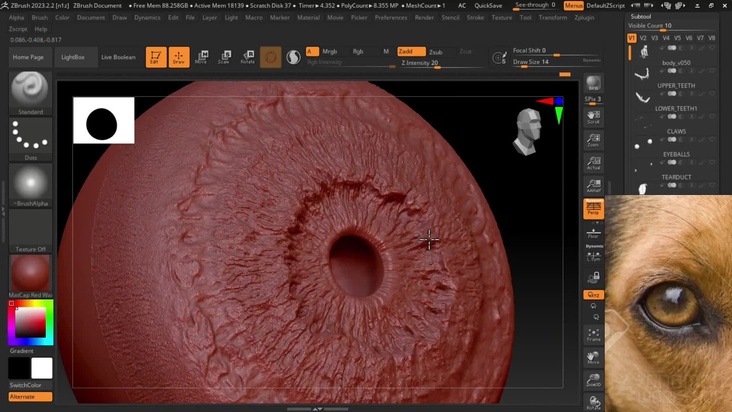Switch to the Scale gizmo tool
Image resolution: width=732 pixels, height=412 pixels.
tap(224, 57)
